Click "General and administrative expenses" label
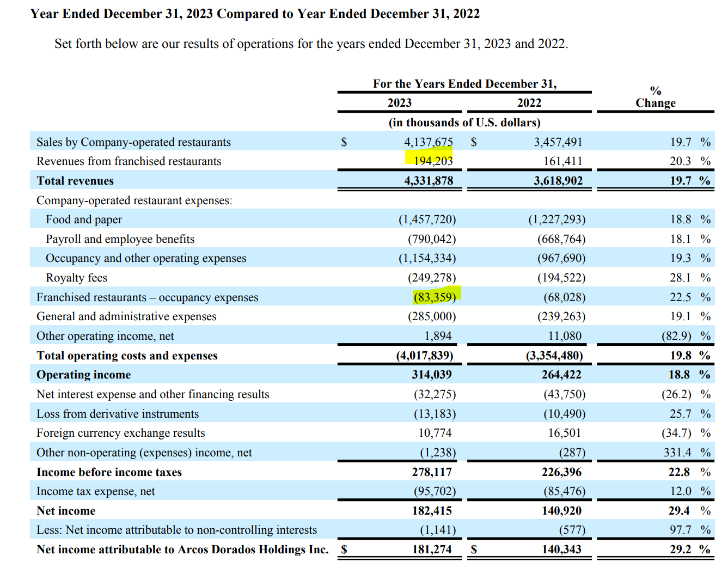 coord(126,316)
